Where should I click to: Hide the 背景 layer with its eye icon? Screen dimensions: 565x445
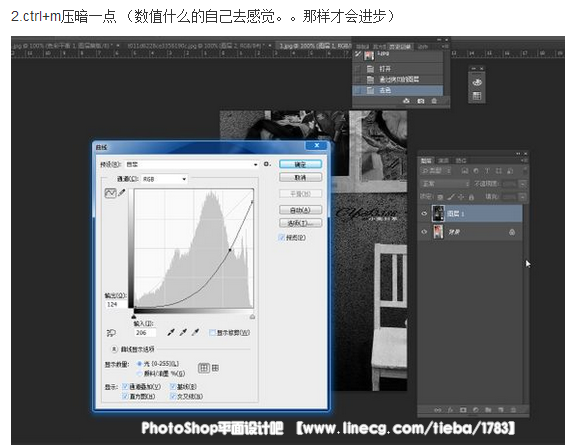coord(424,232)
